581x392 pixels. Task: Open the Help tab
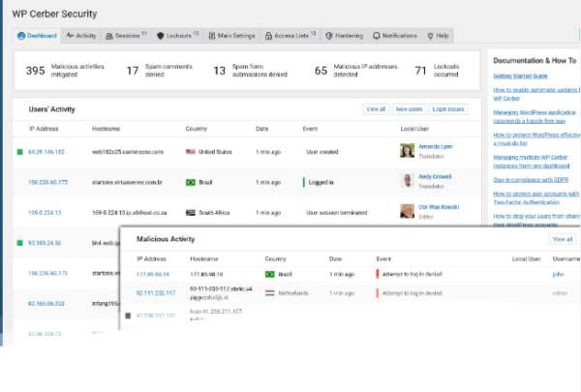point(438,36)
